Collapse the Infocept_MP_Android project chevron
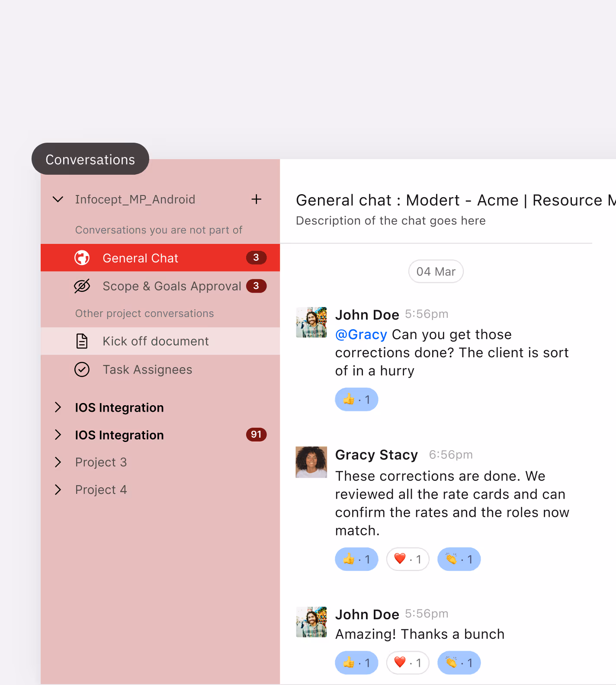 click(58, 199)
